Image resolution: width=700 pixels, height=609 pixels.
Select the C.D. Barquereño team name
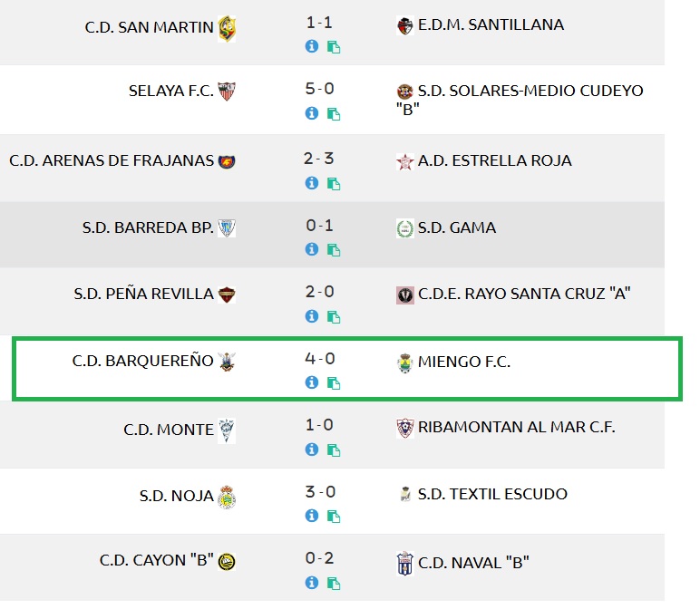pyautogui.click(x=142, y=361)
